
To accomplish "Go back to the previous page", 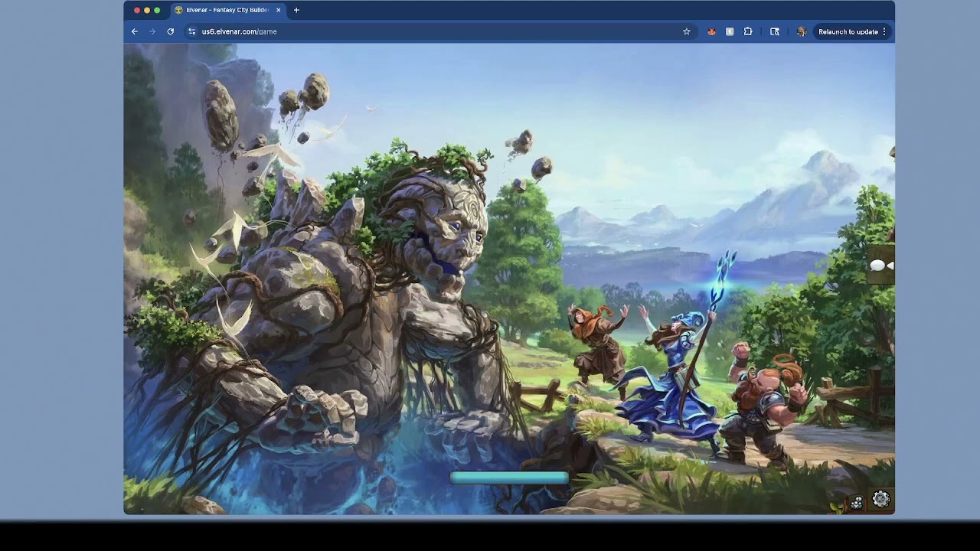I will (135, 31).
